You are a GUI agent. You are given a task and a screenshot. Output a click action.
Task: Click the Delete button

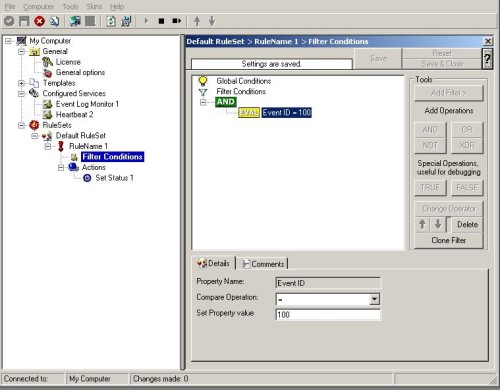467,225
